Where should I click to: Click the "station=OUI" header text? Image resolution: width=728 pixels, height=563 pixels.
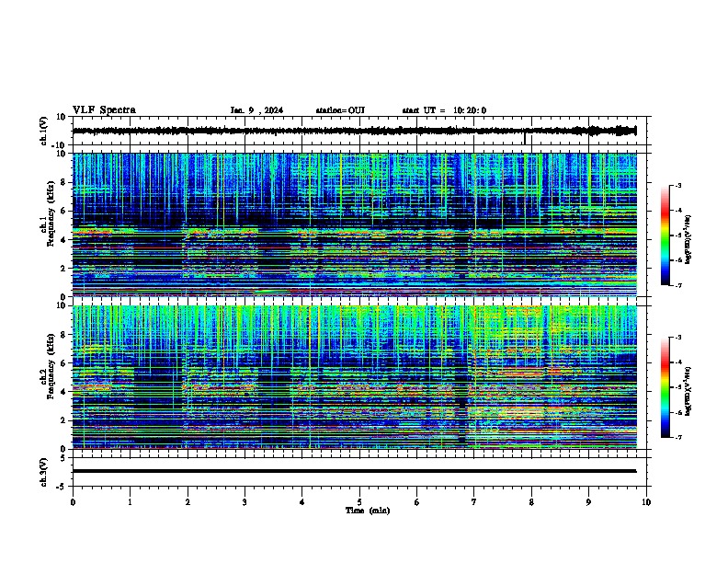340,110
